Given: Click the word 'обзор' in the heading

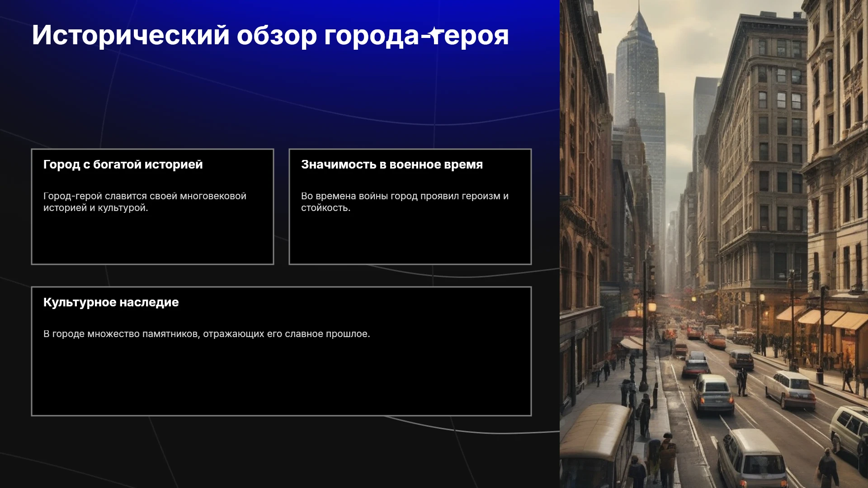Looking at the screenshot, I should click(277, 35).
